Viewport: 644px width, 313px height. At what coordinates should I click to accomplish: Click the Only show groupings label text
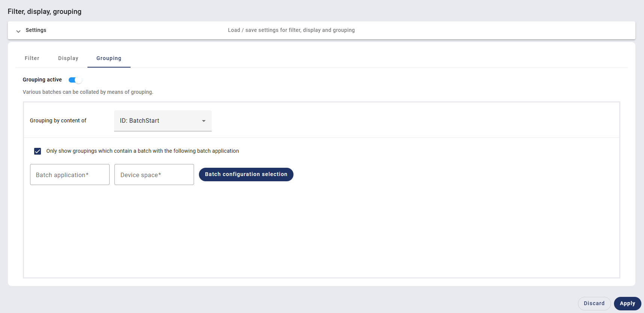[142, 151]
